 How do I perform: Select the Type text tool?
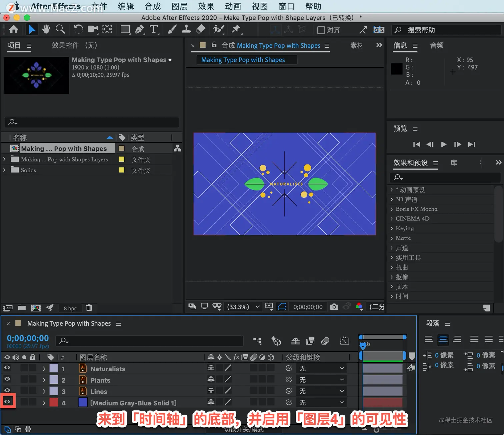[x=154, y=30]
